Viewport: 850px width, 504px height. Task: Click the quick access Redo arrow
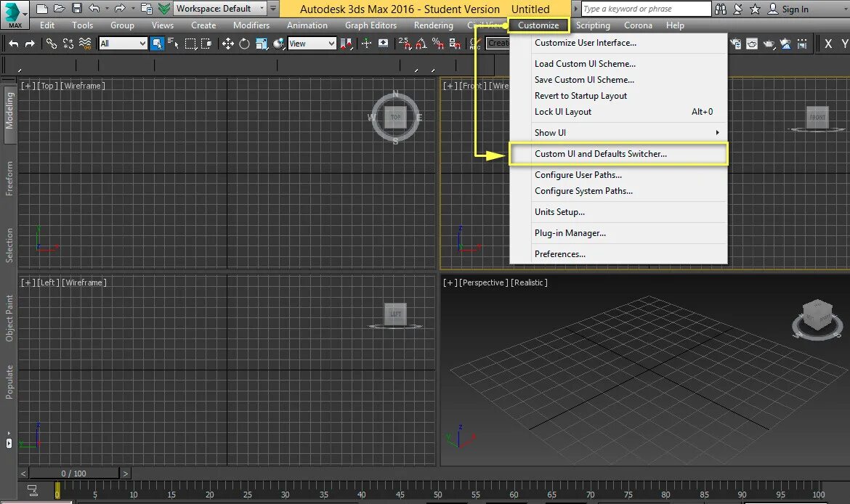[x=120, y=9]
